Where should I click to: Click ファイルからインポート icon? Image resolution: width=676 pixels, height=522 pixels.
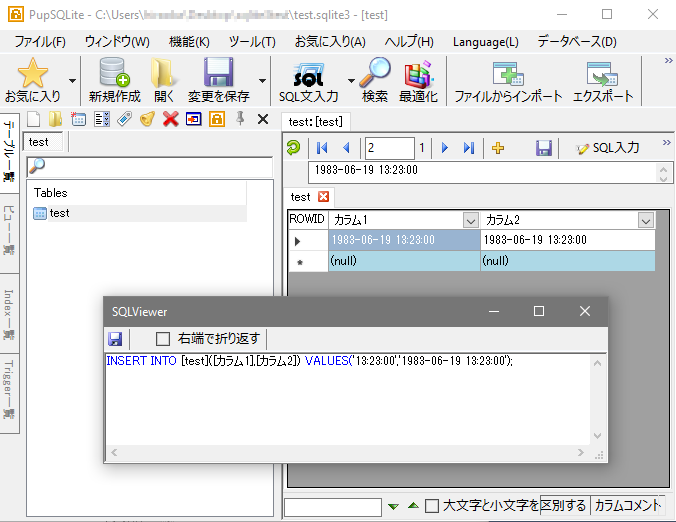coord(508,73)
